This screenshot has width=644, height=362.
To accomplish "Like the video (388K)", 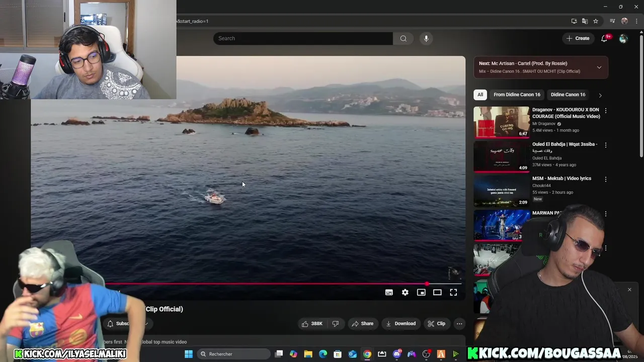I will click(312, 324).
